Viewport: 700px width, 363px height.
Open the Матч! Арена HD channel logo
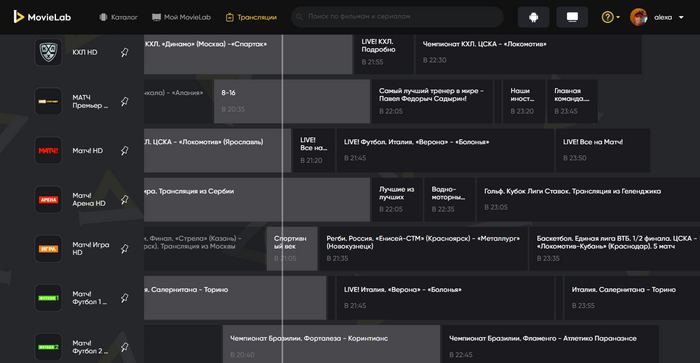click(x=48, y=200)
